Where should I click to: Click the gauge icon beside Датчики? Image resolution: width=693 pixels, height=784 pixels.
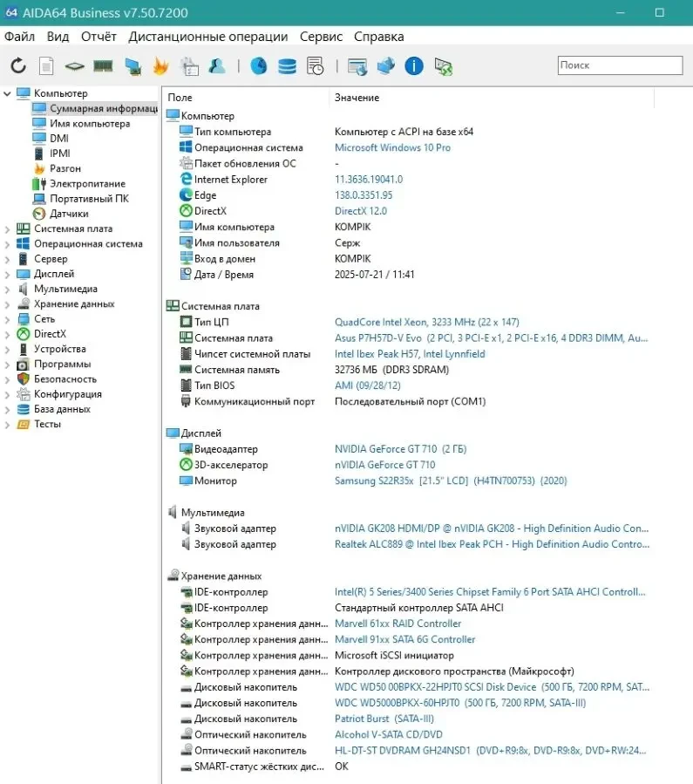pos(39,214)
